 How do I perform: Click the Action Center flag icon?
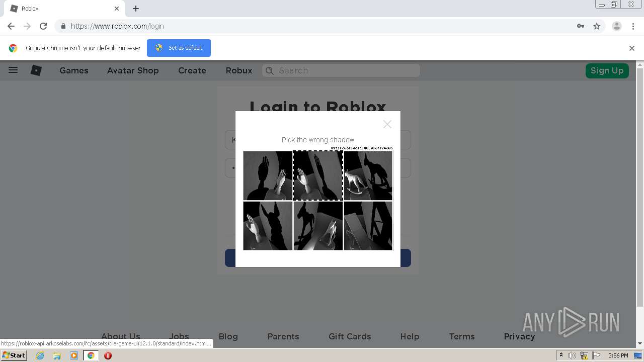pos(596,355)
